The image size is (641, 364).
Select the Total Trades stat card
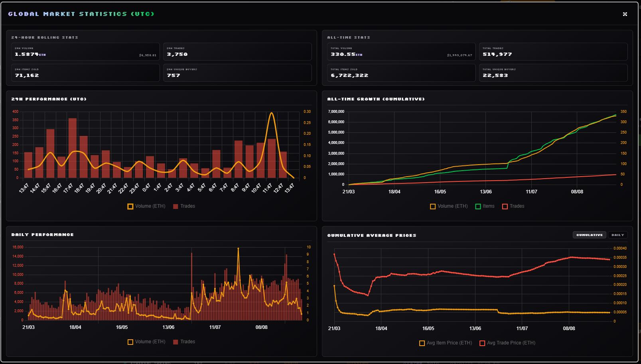tap(553, 52)
